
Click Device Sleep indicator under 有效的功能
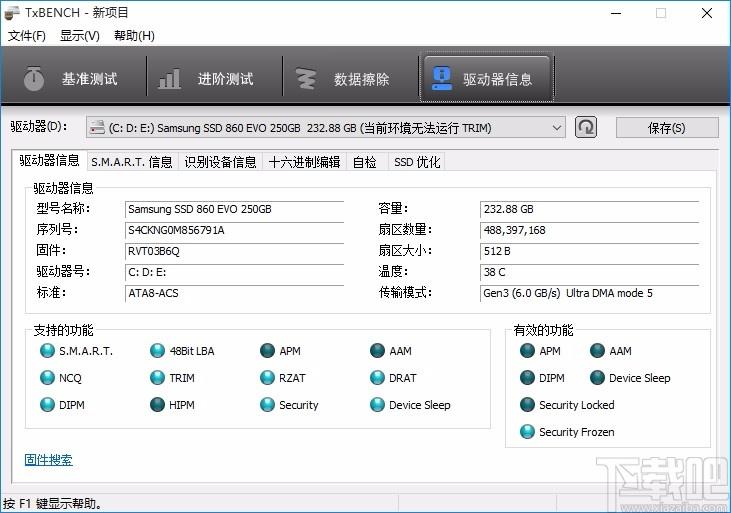(597, 378)
